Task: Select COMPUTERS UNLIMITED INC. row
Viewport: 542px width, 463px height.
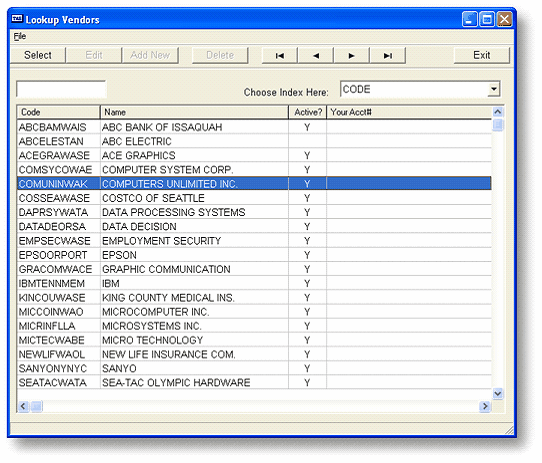Action: click(x=254, y=184)
